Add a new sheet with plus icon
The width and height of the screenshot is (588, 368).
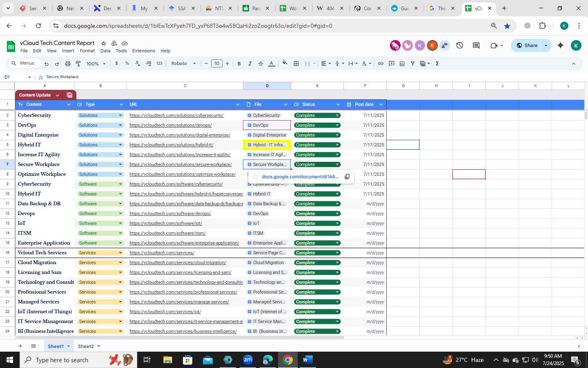[x=20, y=346]
